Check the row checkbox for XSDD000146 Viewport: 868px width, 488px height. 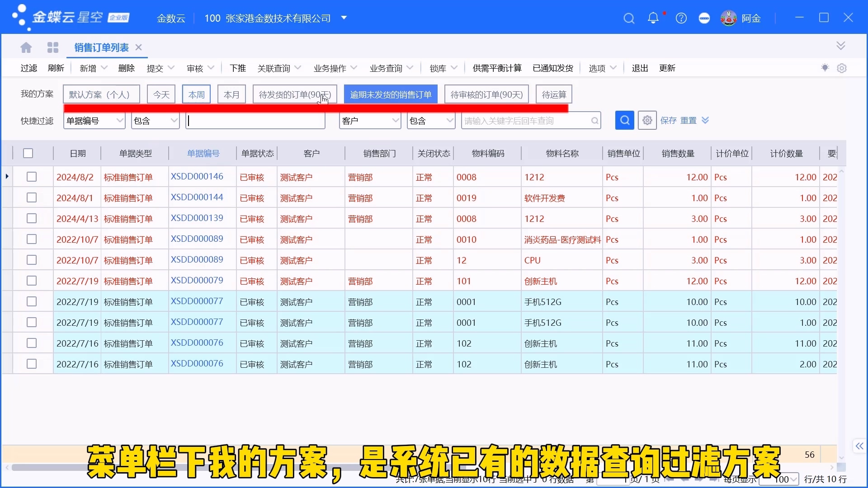[x=31, y=177]
